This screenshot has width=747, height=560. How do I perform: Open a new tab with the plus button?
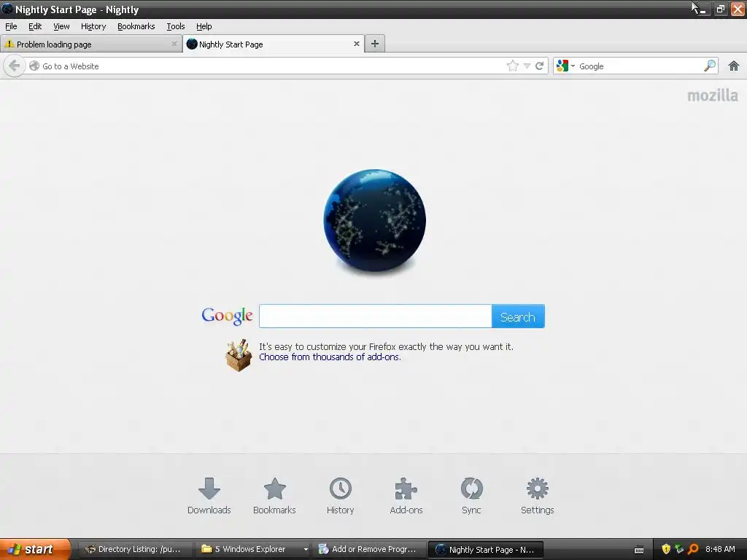(375, 44)
